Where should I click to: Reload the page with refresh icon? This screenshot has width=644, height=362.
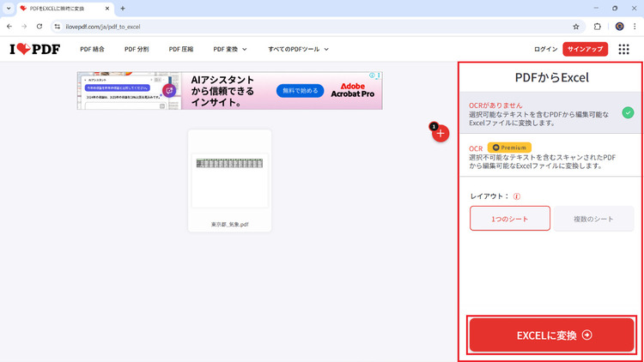pos(39,27)
